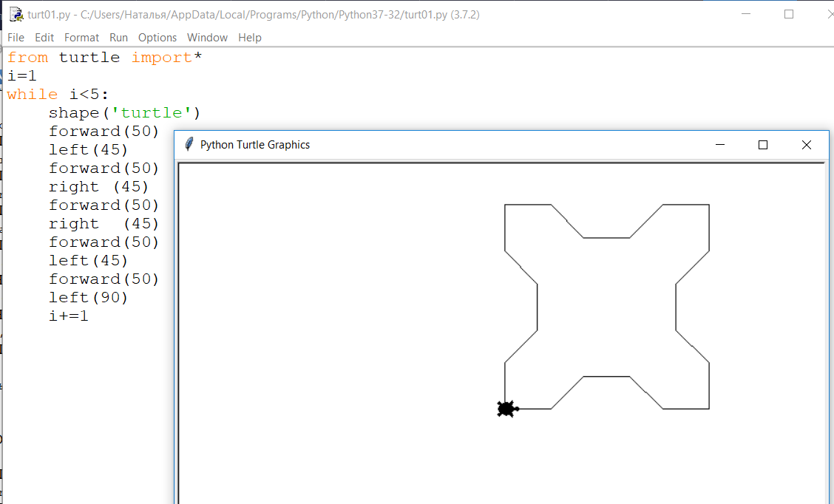
Task: Click the 'right (45)' line after second forward
Action: (98, 187)
